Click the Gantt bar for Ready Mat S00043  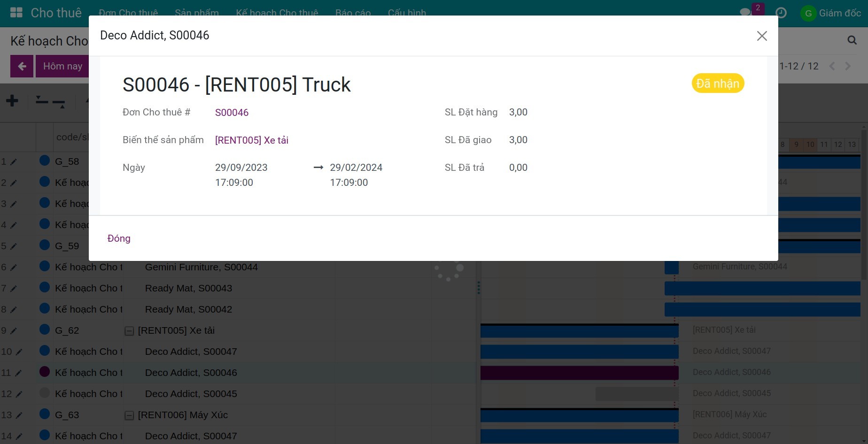tap(762, 288)
